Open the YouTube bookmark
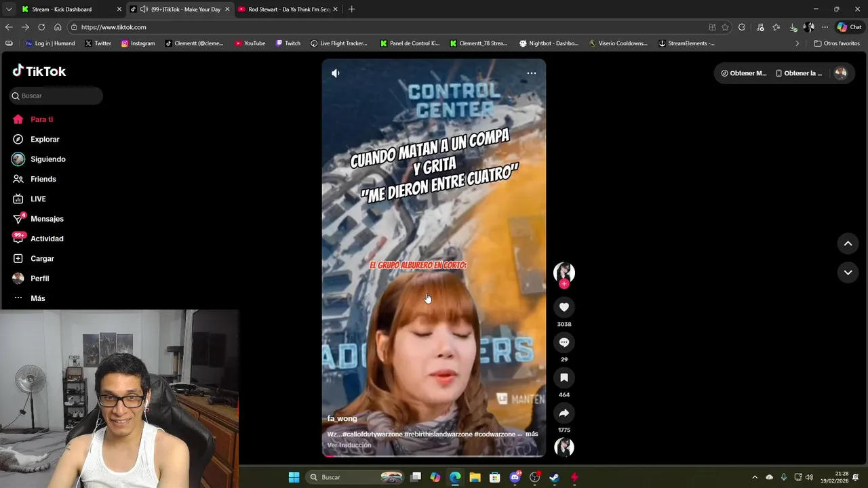Screen dimensions: 868x488 click(250, 43)
